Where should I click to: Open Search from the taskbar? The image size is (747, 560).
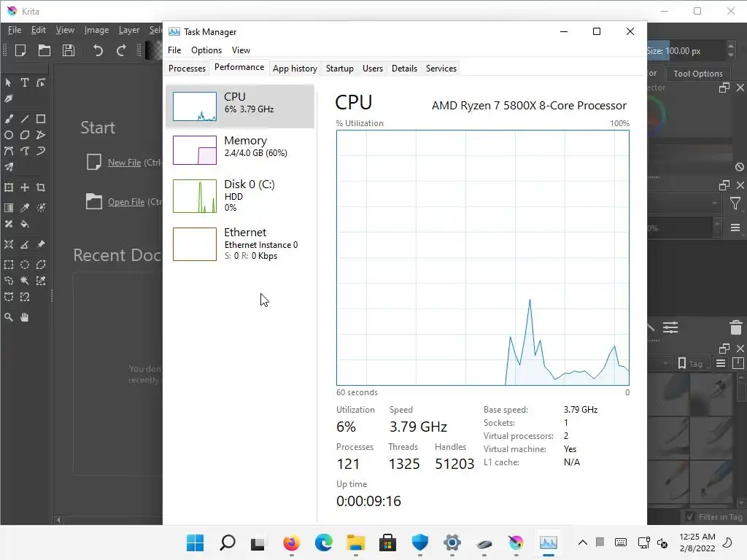[x=228, y=542]
